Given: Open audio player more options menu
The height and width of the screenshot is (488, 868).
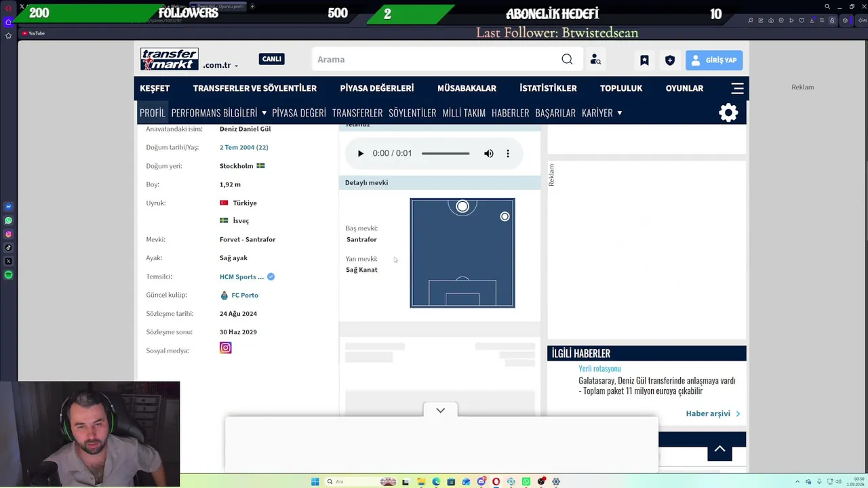Looking at the screenshot, I should click(508, 153).
